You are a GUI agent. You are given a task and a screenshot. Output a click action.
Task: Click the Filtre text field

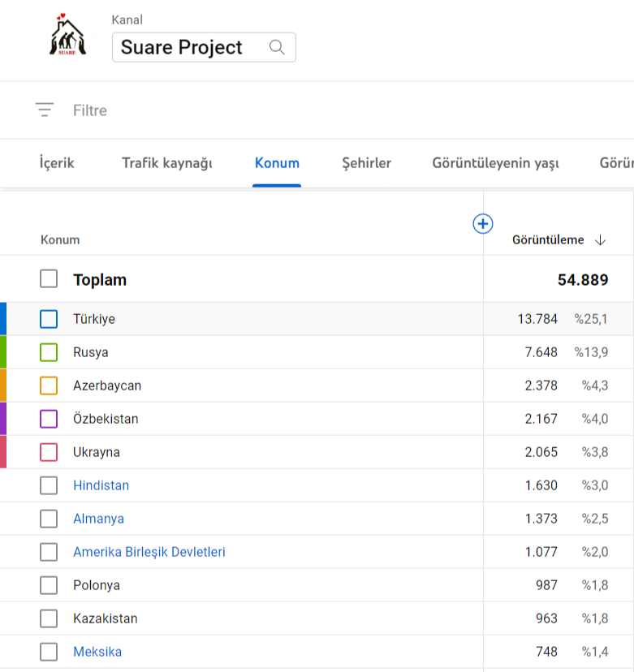(90, 110)
